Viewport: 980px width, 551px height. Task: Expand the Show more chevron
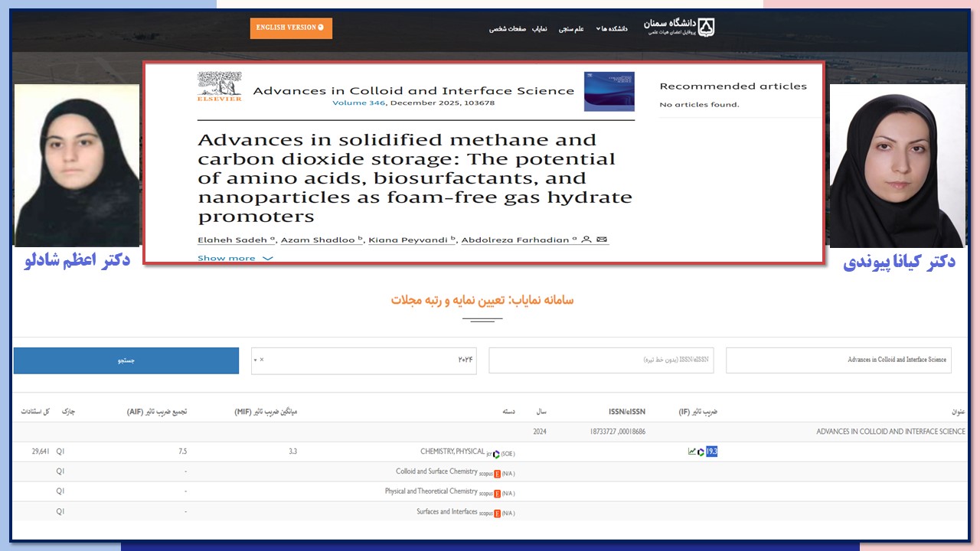click(x=267, y=259)
